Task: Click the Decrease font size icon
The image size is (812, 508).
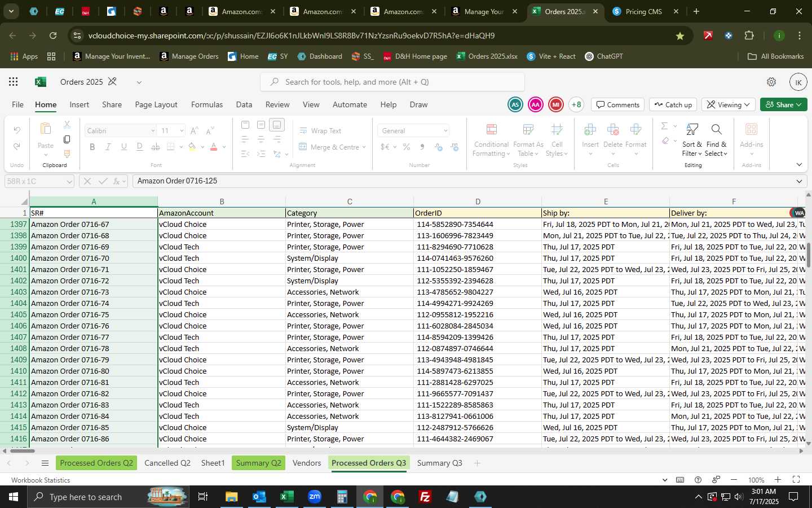Action: tap(210, 131)
